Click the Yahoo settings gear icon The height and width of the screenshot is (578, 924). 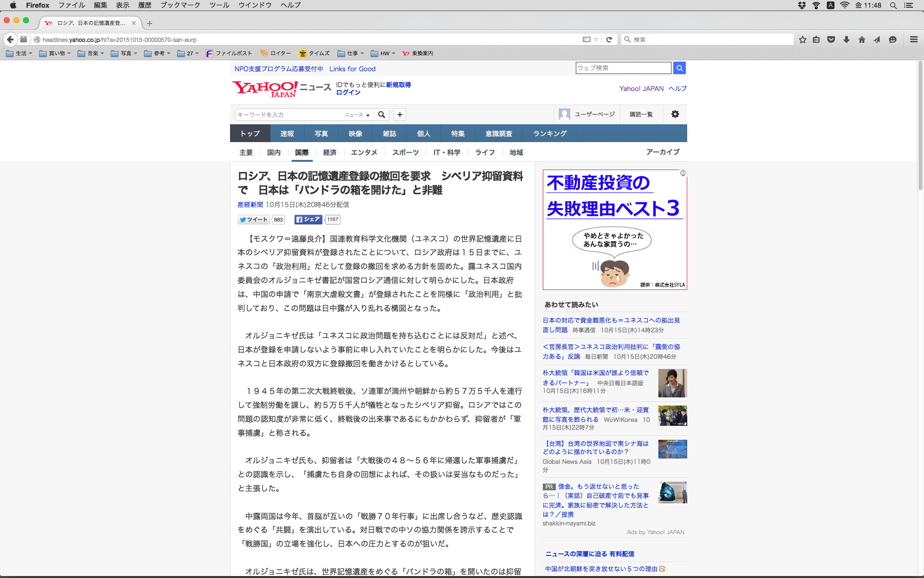pos(675,114)
